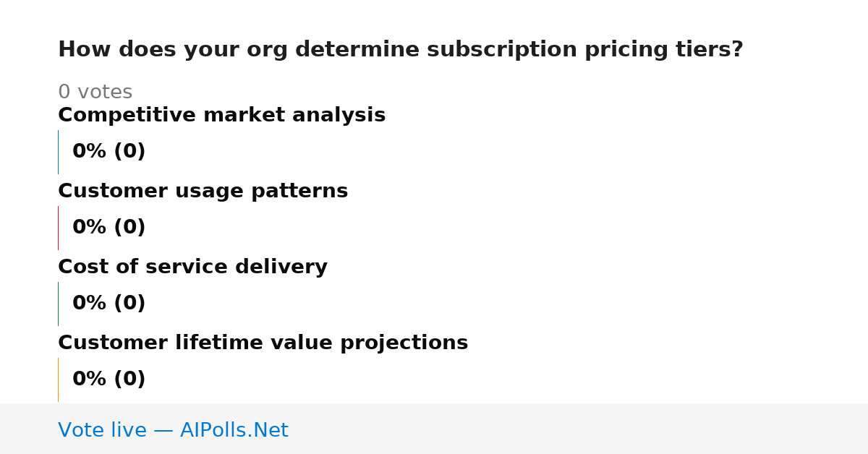Click the blue bar under Competitive market analysis
This screenshot has height=454, width=868.
[x=58, y=152]
